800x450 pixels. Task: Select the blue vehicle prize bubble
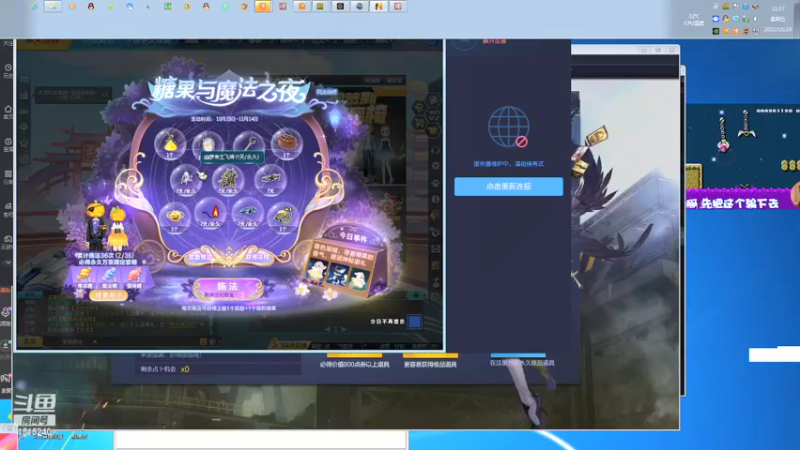pyautogui.click(x=247, y=213)
